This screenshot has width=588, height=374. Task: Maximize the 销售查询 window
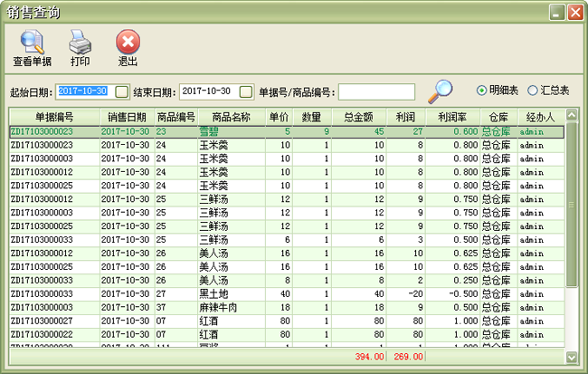(x=556, y=12)
